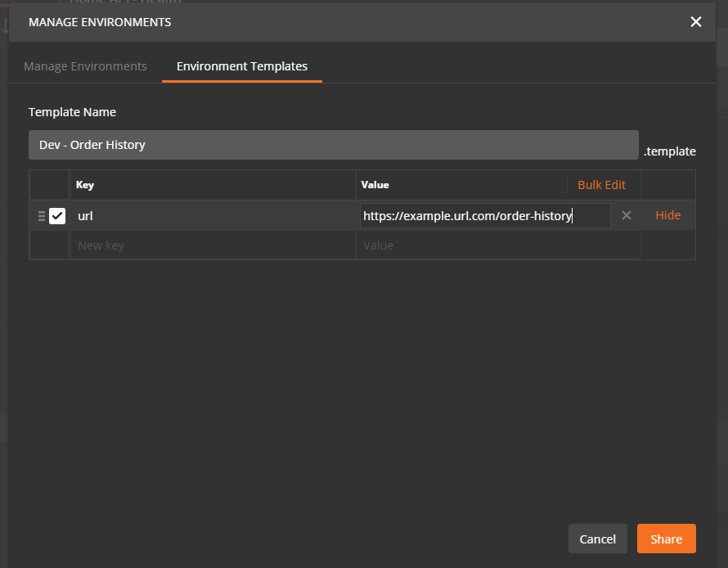
Task: Cancel the environment template dialog
Action: (598, 539)
